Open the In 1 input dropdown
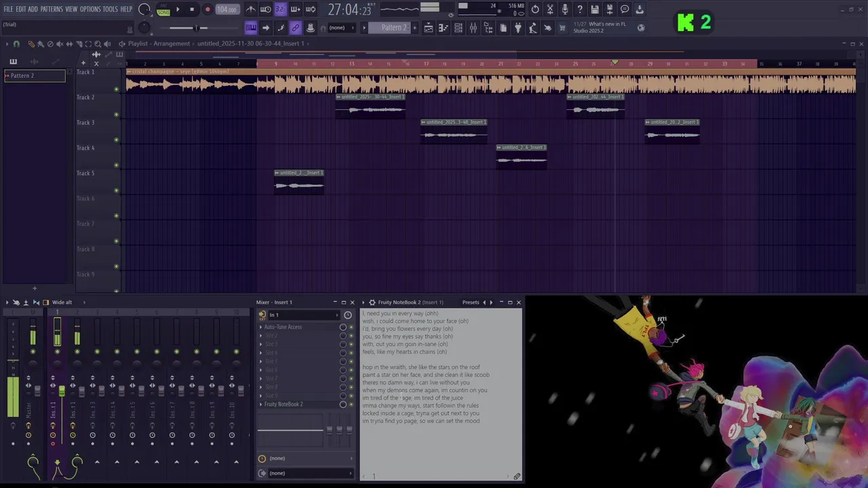Image resolution: width=868 pixels, height=488 pixels. [304, 314]
